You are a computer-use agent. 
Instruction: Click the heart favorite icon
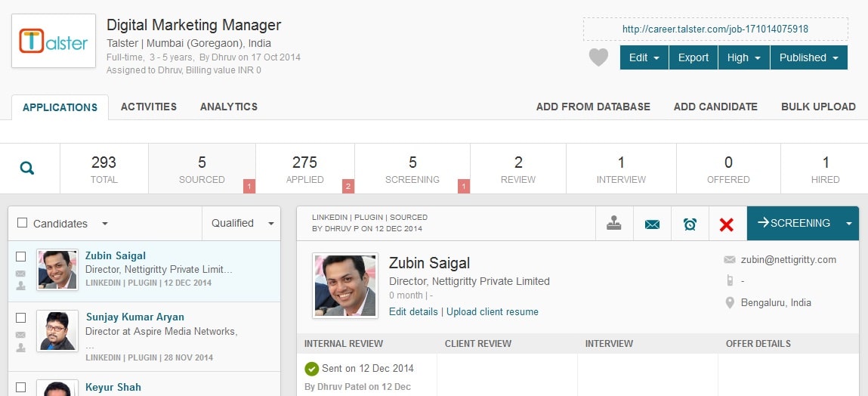pyautogui.click(x=598, y=57)
